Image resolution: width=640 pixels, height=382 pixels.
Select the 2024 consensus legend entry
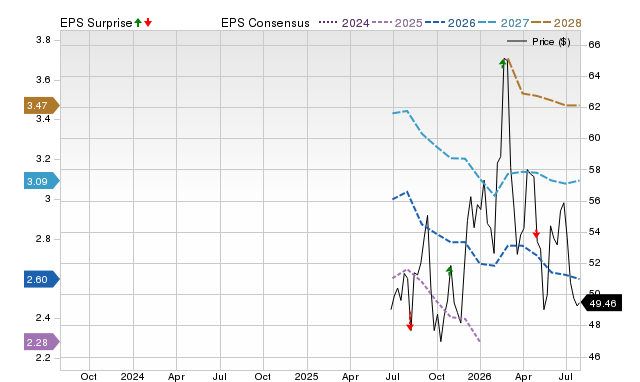344,23
